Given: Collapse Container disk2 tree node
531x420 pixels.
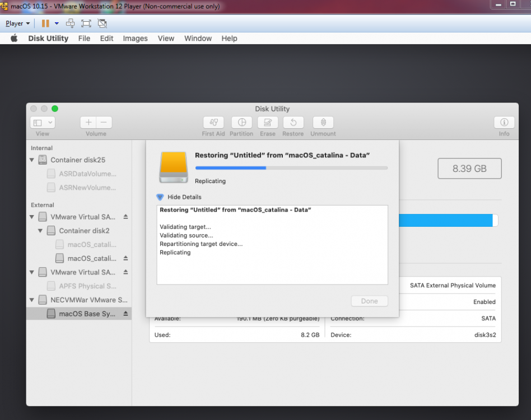Looking at the screenshot, I should [x=40, y=231].
